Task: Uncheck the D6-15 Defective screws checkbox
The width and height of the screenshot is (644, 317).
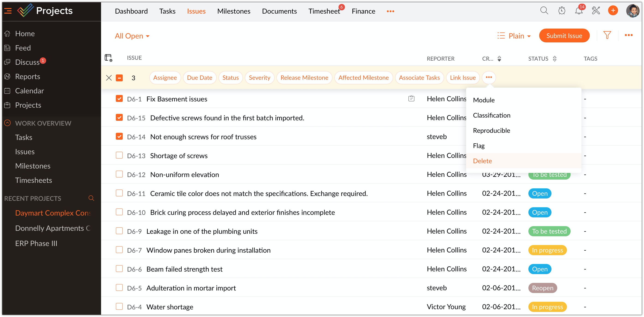Action: coord(119,118)
